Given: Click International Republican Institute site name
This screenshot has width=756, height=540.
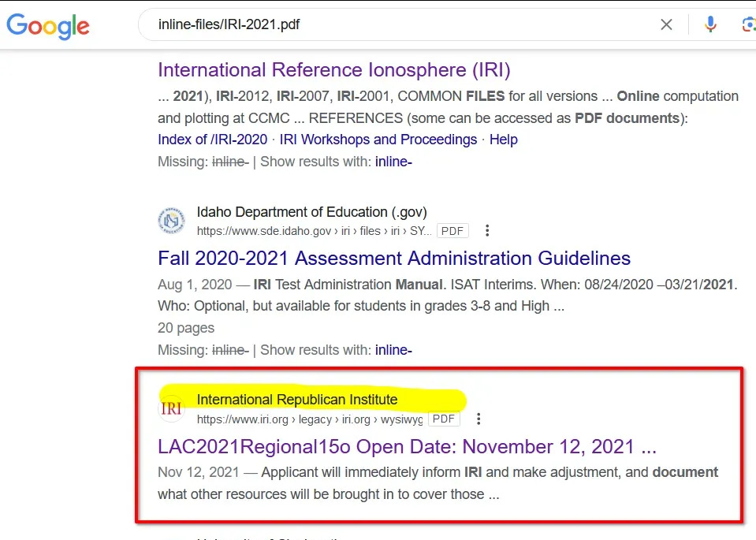Looking at the screenshot, I should 297,400.
